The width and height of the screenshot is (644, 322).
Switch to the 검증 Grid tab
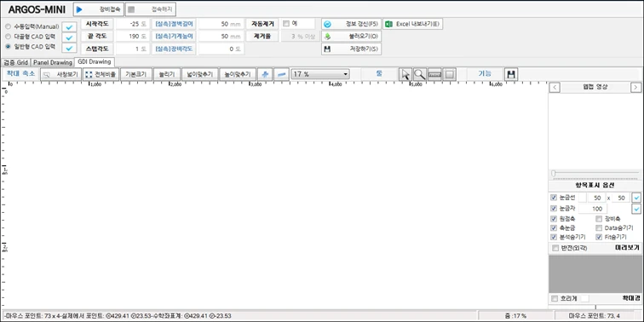(15, 62)
